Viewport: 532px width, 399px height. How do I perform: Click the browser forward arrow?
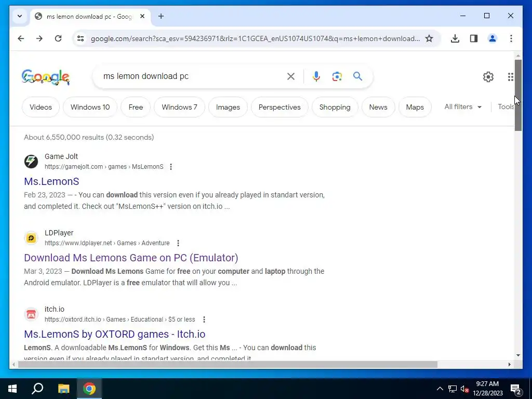[39, 38]
